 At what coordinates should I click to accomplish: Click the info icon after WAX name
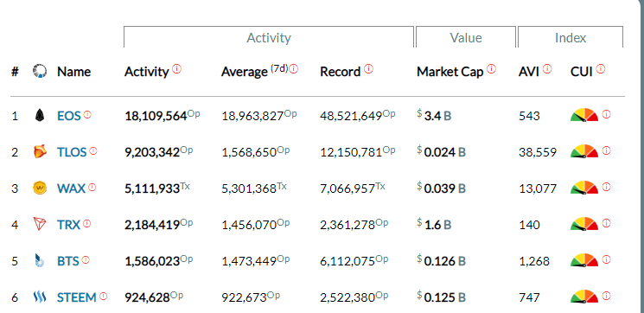(92, 188)
